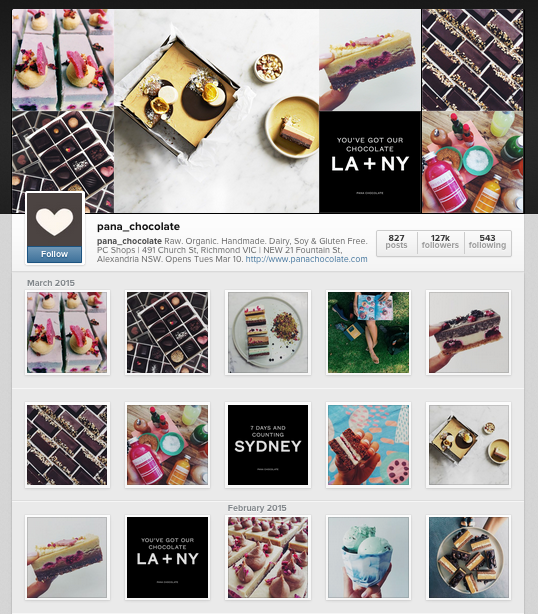Open the pana_chocolate username heading
The height and width of the screenshot is (614, 538).
click(x=138, y=226)
